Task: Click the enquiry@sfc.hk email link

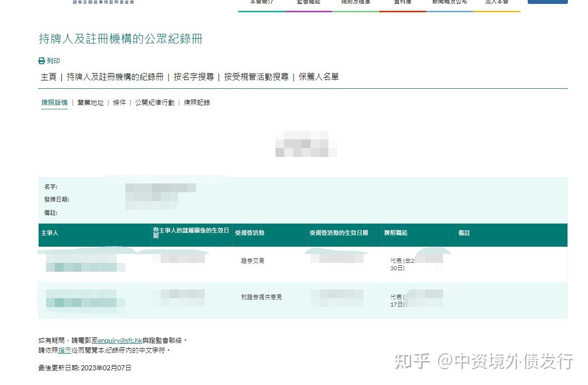Action: pos(119,340)
